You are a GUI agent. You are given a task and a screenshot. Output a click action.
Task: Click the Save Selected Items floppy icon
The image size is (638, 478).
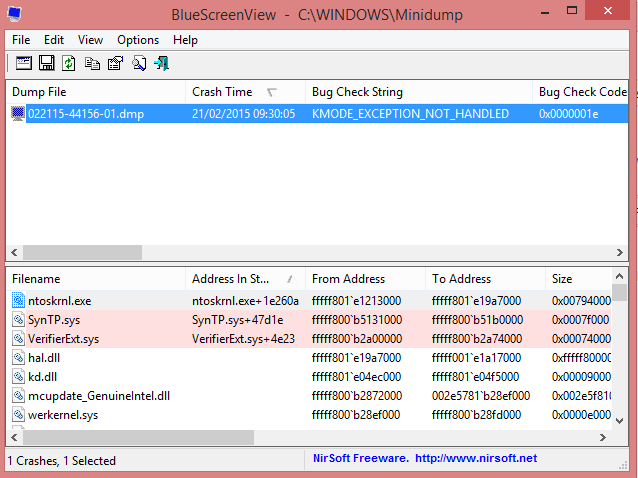click(46, 64)
